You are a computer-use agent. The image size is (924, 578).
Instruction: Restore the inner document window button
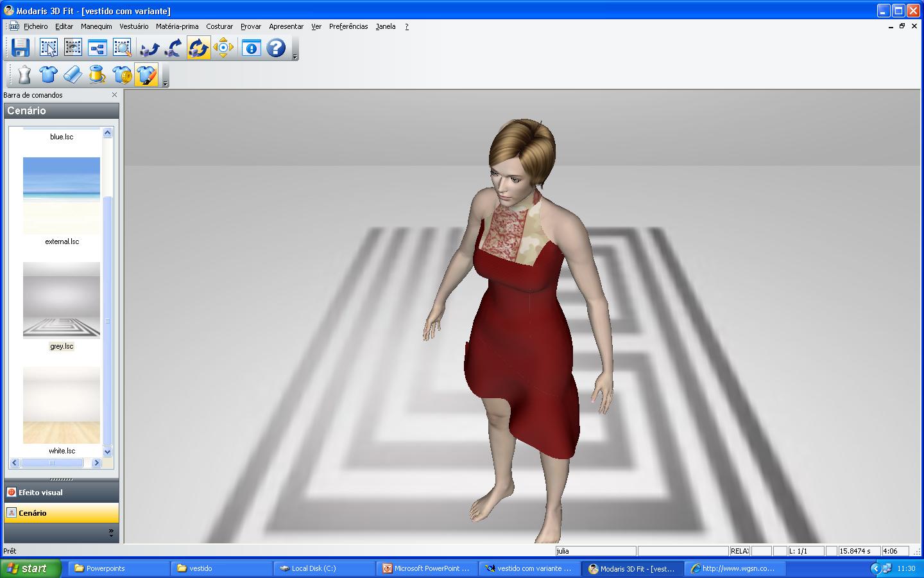tap(902, 26)
